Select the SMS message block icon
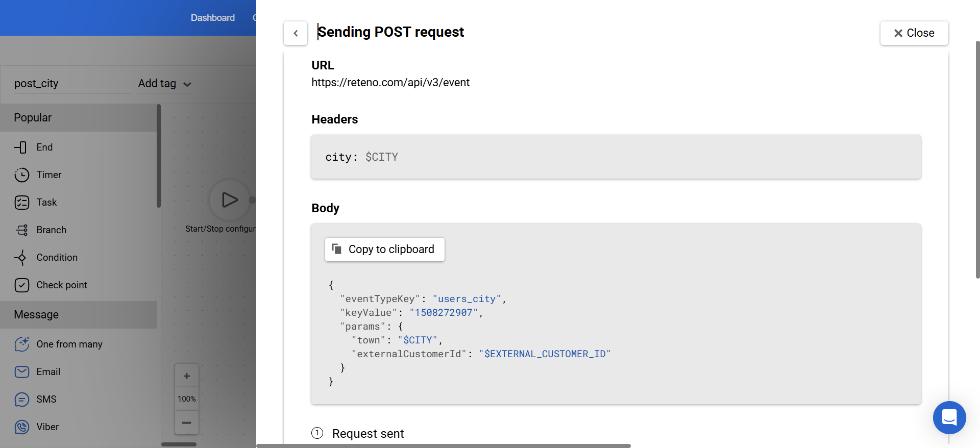This screenshot has width=980, height=448. (x=21, y=400)
